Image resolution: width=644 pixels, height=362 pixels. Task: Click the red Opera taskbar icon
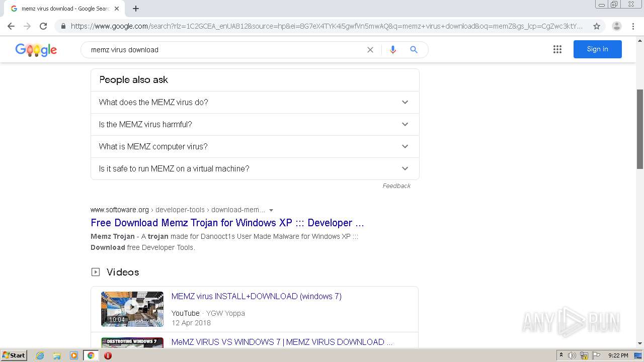click(x=108, y=355)
